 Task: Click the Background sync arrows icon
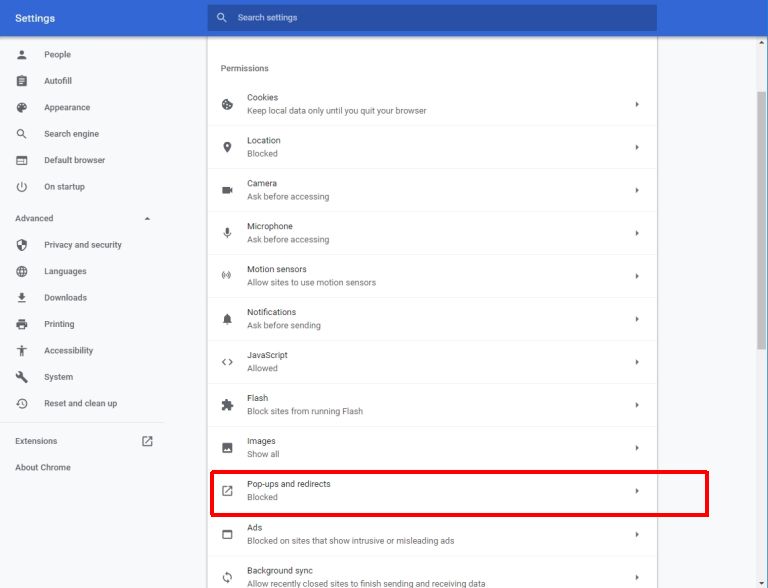[x=227, y=577]
